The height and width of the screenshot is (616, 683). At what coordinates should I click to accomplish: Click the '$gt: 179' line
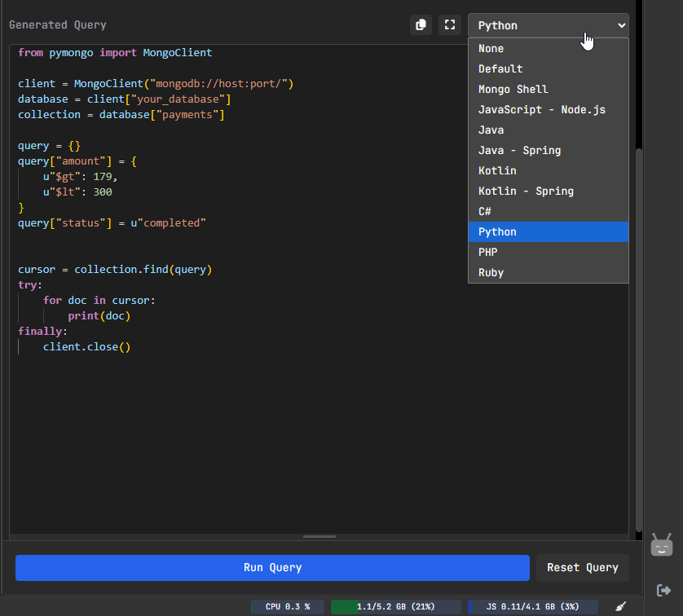80,176
